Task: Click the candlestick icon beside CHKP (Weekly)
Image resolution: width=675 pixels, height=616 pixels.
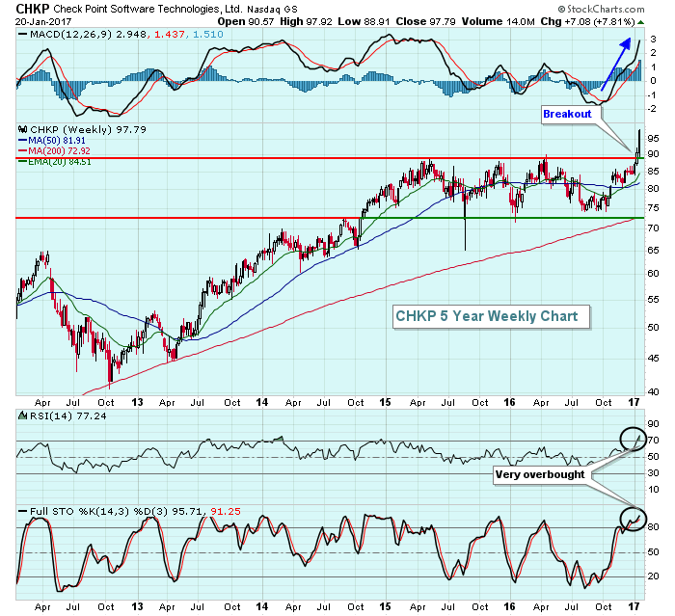Action: pos(22,129)
